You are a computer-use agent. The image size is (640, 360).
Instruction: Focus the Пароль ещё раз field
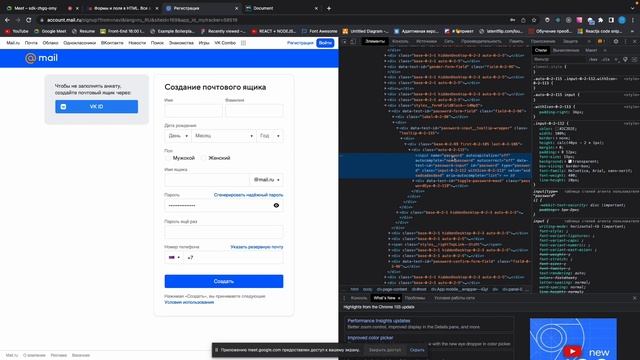tap(224, 232)
